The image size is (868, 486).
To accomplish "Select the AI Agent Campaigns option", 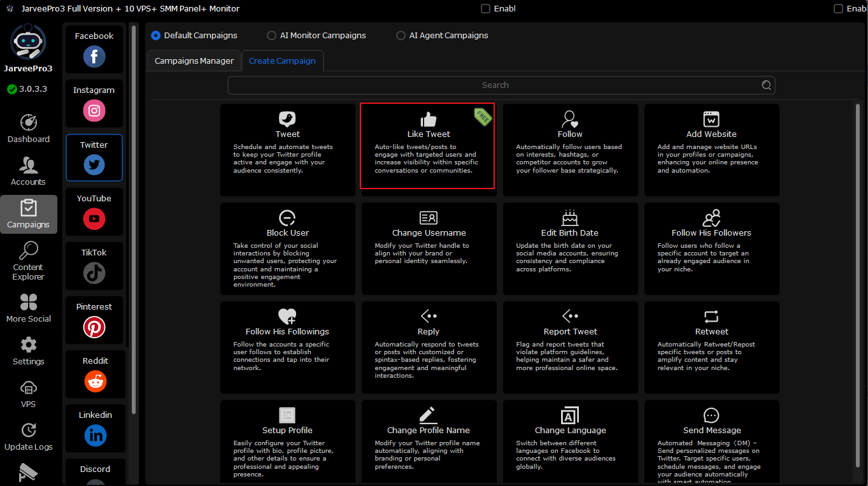I will [401, 36].
